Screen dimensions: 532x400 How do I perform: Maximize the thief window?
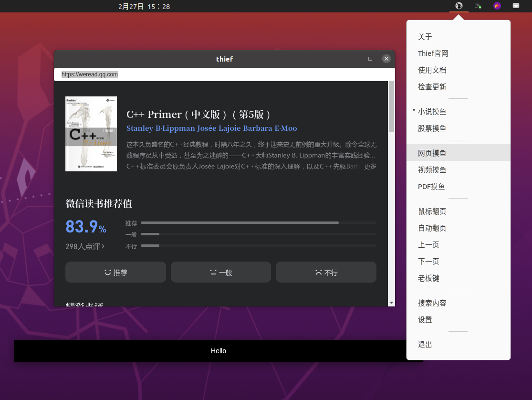pos(370,59)
